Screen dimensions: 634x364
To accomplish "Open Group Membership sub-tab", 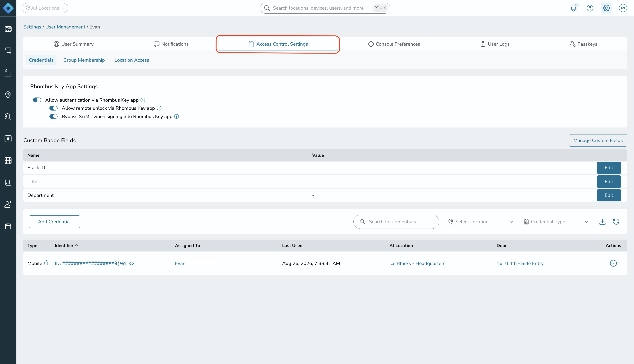I will click(84, 60).
